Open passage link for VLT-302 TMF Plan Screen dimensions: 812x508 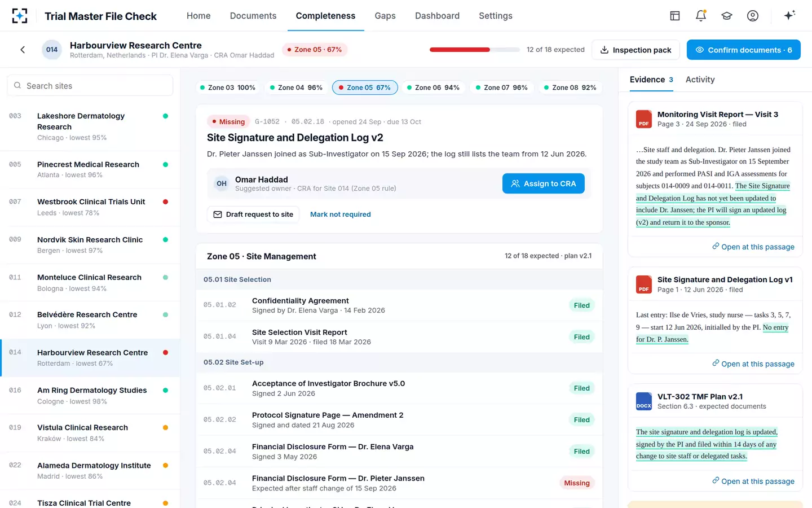click(x=753, y=481)
